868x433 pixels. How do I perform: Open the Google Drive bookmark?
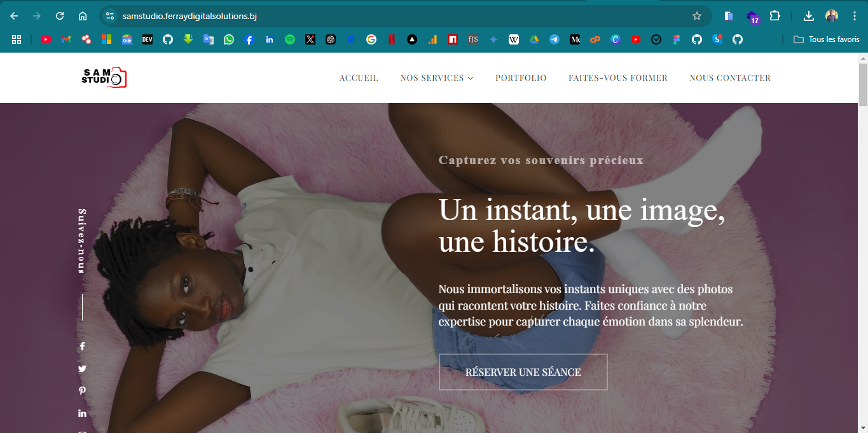tap(534, 39)
